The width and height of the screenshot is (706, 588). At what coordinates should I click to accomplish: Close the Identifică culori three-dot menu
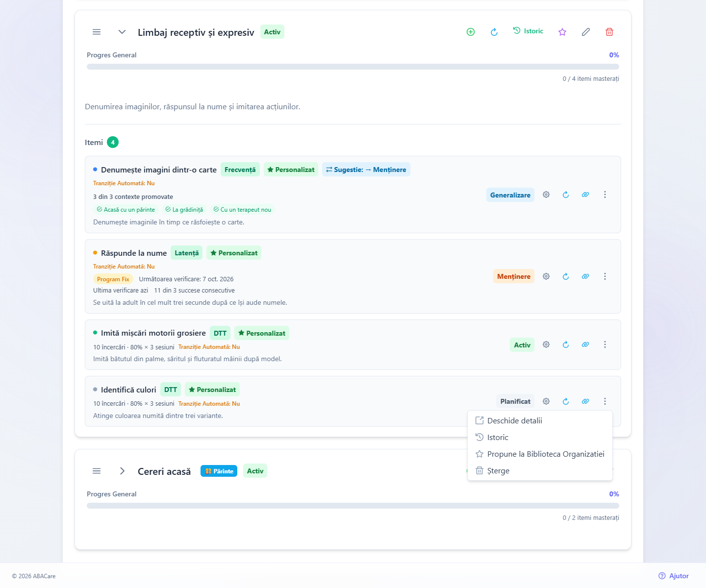click(605, 401)
